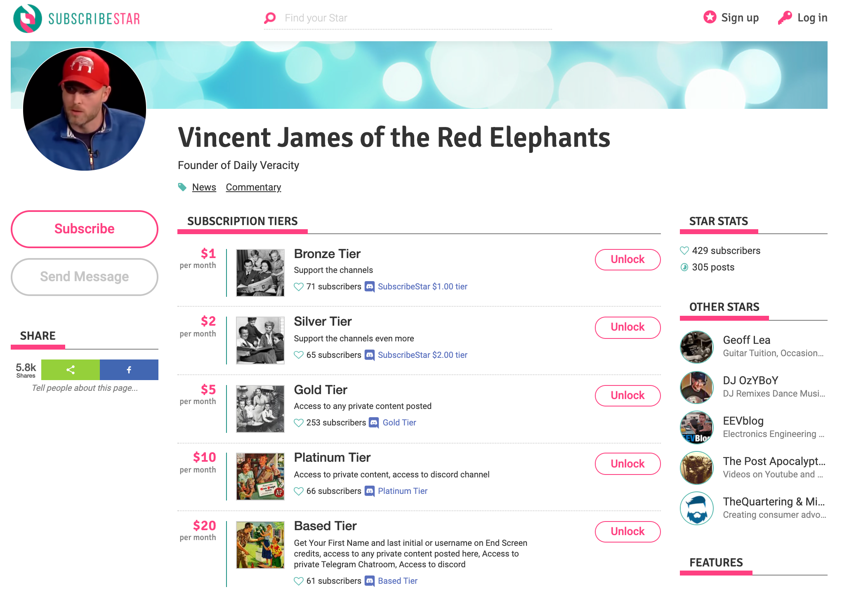Viewport: 868px width, 592px height.
Task: Click the magnifier search icon
Action: pos(269,18)
